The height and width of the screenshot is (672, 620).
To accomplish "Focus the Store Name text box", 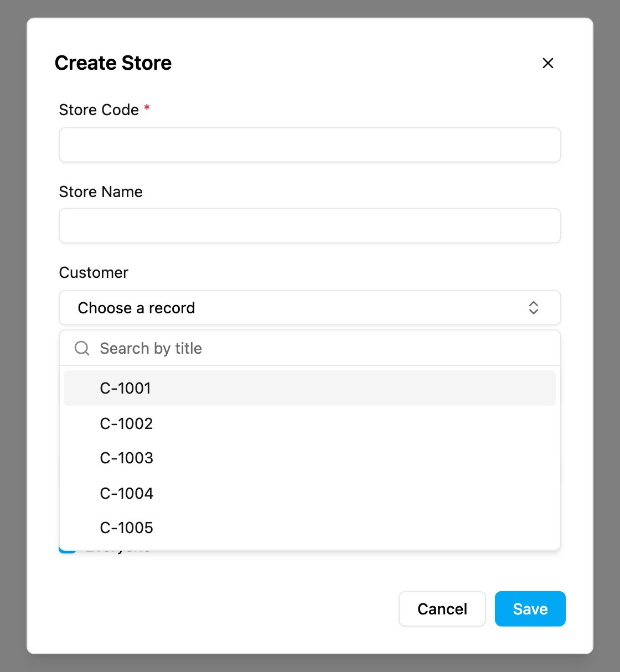I will (310, 226).
